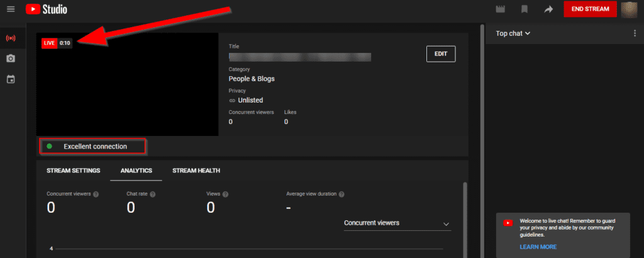Click the Average view duration label

click(x=311, y=194)
